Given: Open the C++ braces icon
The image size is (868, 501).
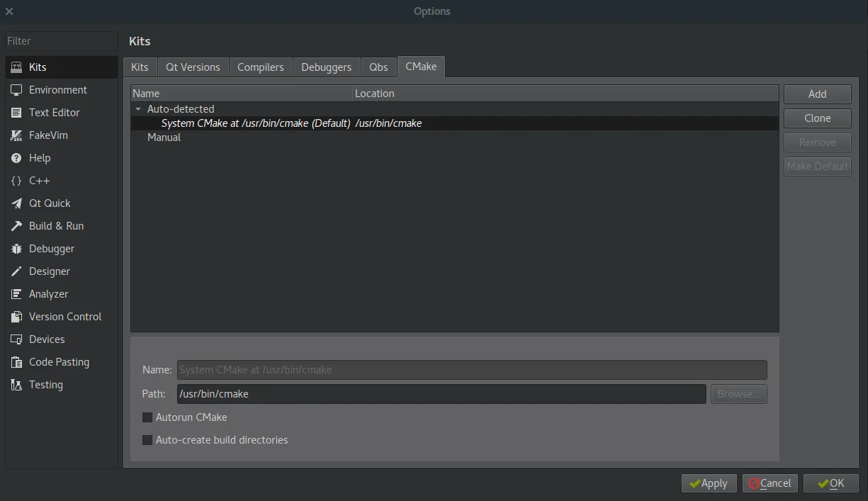Looking at the screenshot, I should point(16,181).
